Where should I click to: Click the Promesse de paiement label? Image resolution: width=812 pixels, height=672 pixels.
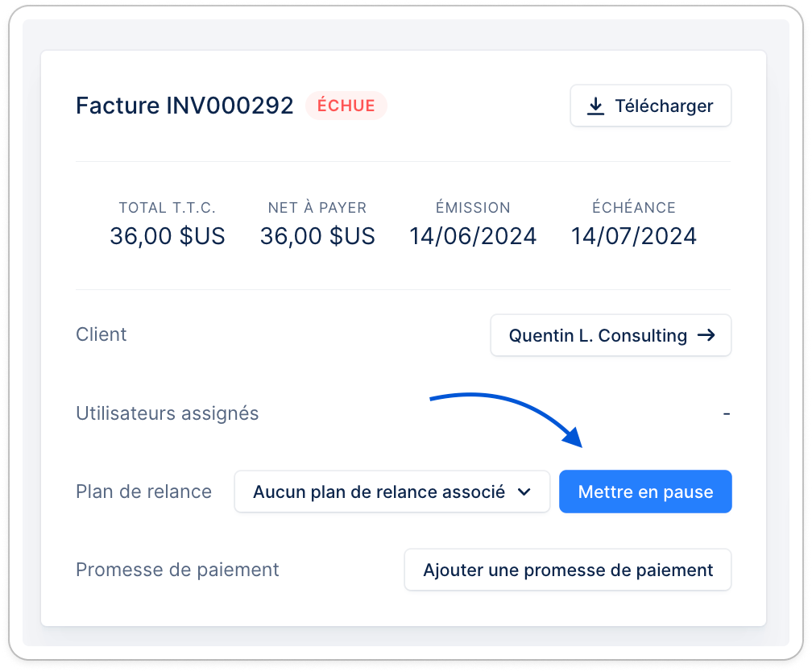click(x=177, y=570)
